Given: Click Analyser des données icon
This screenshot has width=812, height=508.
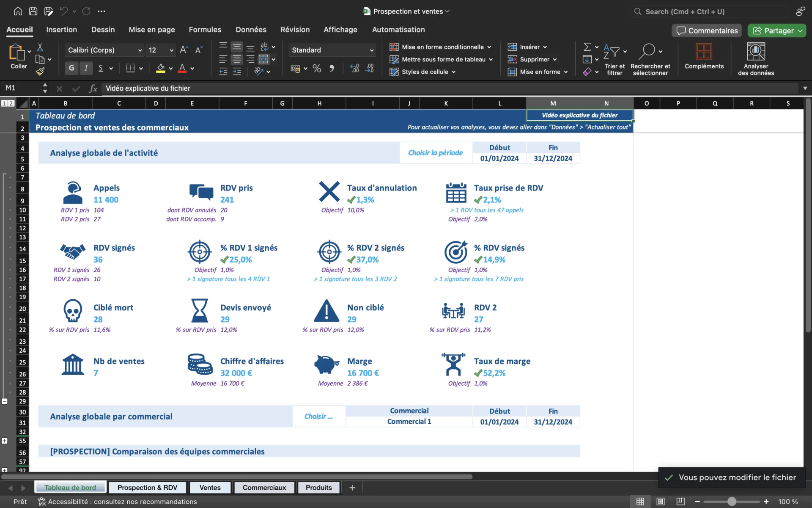Looking at the screenshot, I should [x=756, y=52].
